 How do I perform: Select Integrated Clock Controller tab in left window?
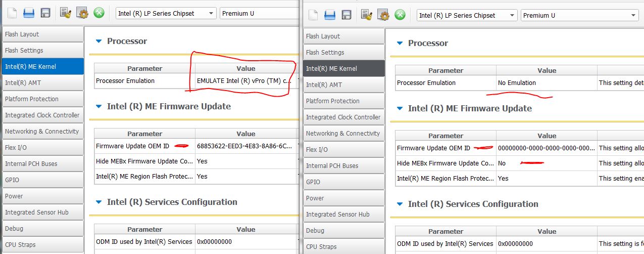(x=42, y=115)
